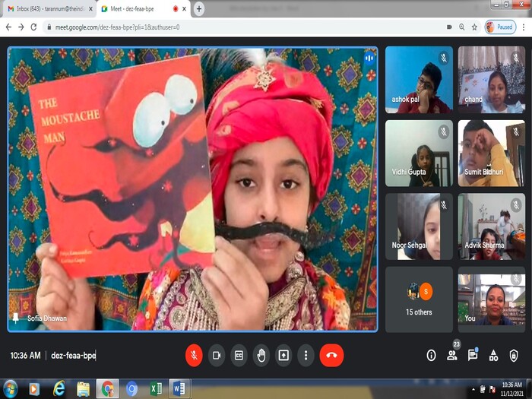Bookmark this page with star icon

(x=474, y=27)
